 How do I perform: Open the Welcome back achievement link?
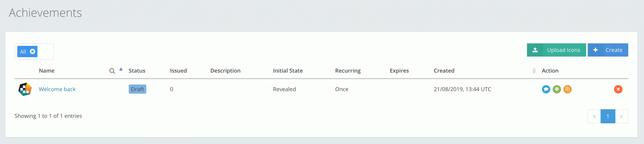click(x=57, y=89)
